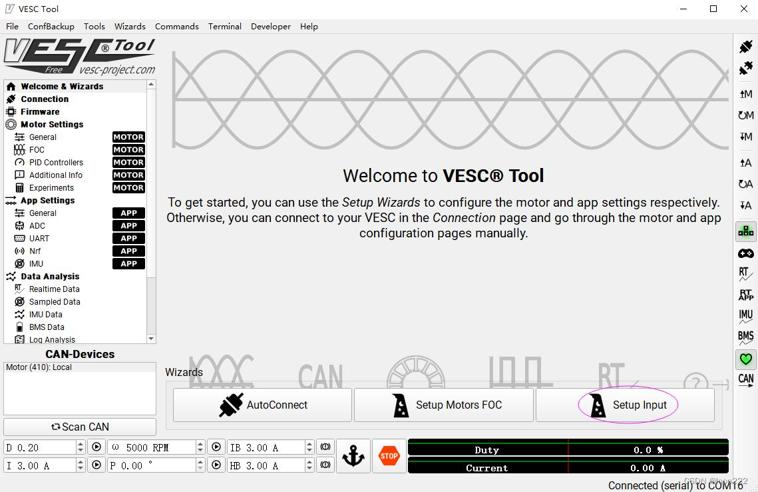Click the Setup Motors FOC button
Screen dimensions: 758x492
pos(444,405)
